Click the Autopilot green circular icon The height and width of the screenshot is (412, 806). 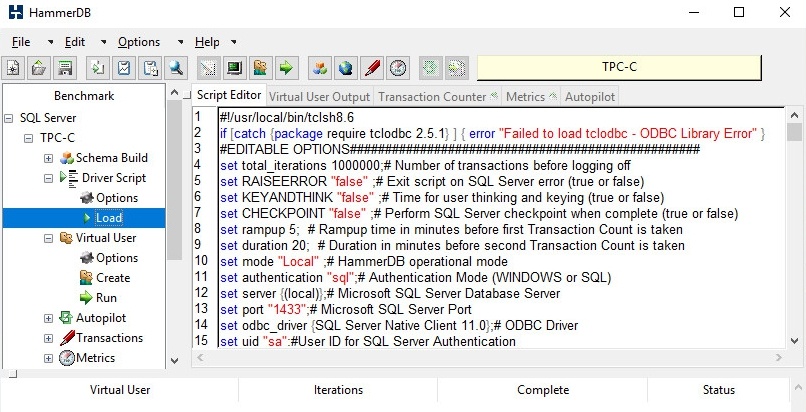[x=430, y=68]
